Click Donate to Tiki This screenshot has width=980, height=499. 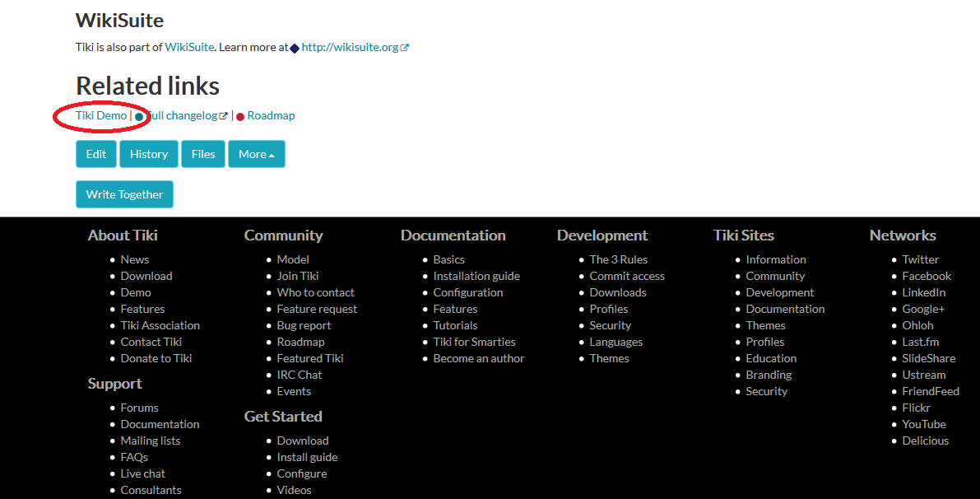(x=156, y=358)
